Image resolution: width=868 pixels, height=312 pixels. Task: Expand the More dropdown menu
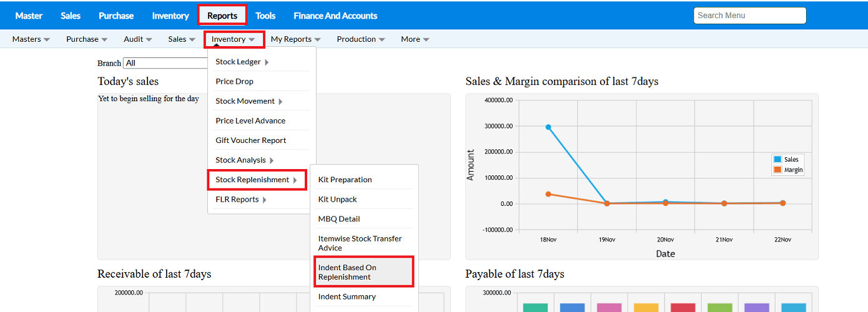click(x=415, y=39)
